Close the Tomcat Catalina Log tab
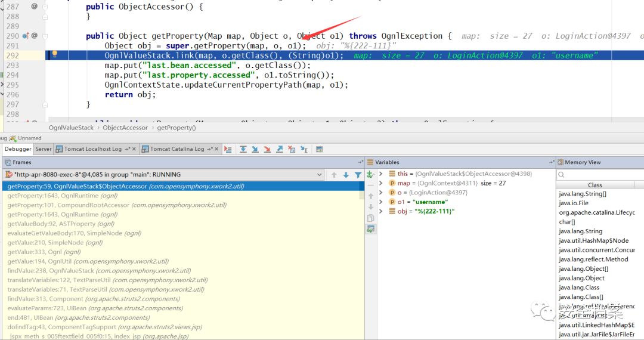The height and width of the screenshot is (340, 644). pos(216,149)
